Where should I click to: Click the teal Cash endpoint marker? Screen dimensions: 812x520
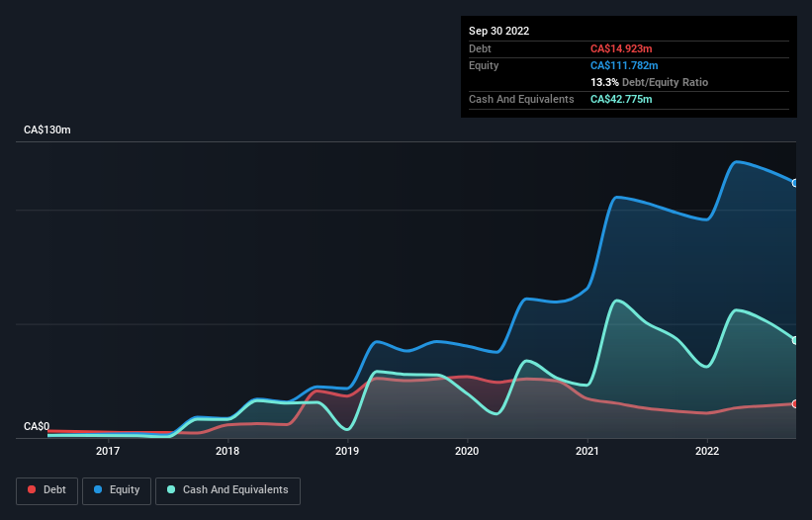[x=795, y=340]
